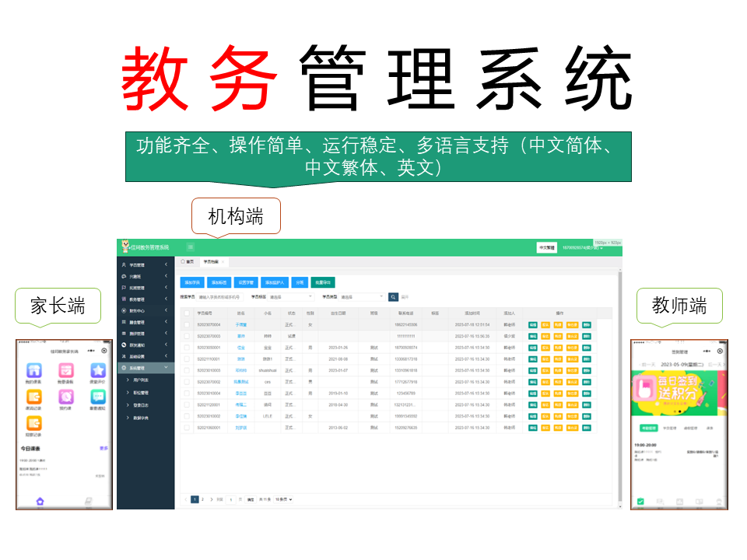Tap the orange 请假记录 icon in parent app
This screenshot has width=747, height=560.
coord(34,397)
